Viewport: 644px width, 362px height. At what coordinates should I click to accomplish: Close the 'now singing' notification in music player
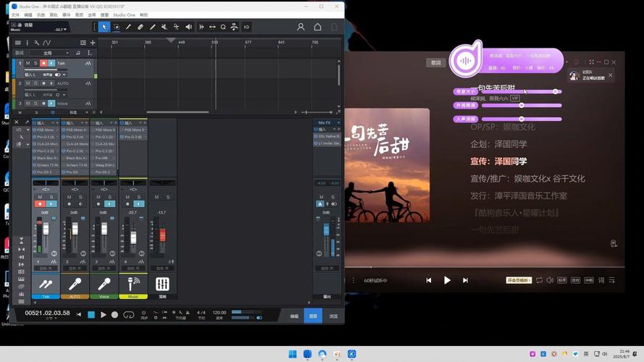(611, 75)
